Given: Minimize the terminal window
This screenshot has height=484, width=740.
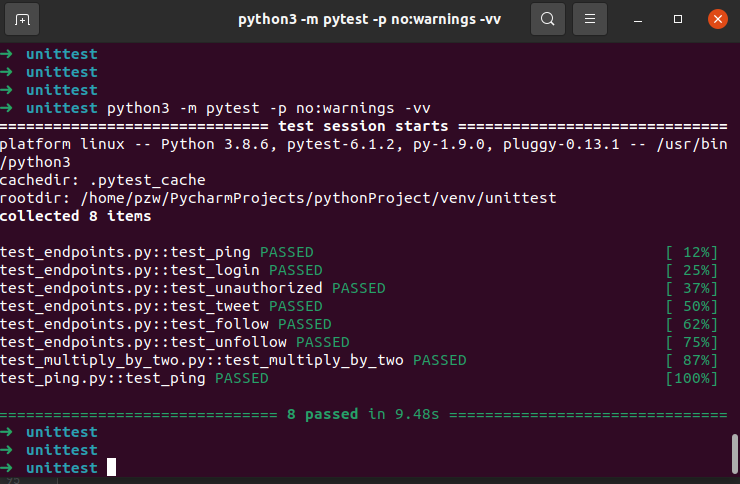Looking at the screenshot, I should tap(638, 19).
